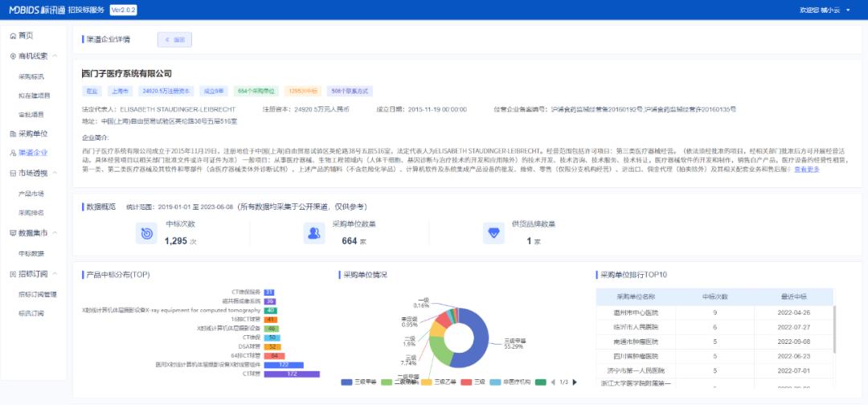Open 标讯订阅 in the sidebar
Viewport: 868px width, 405px height.
click(31, 313)
